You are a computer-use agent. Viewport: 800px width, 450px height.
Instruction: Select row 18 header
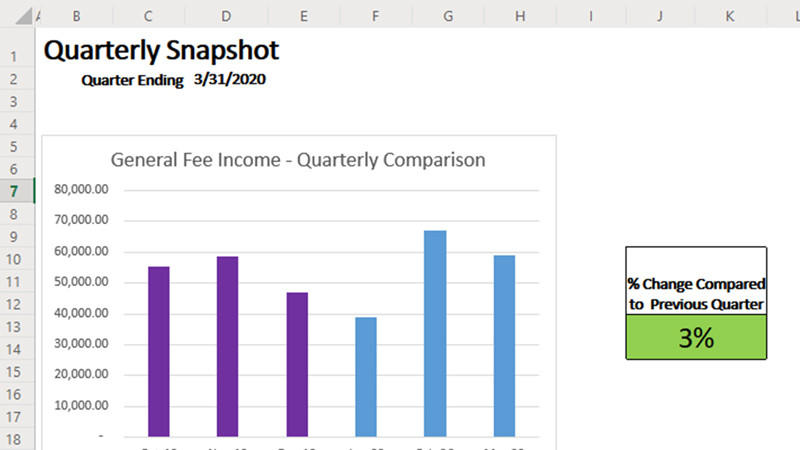14,439
